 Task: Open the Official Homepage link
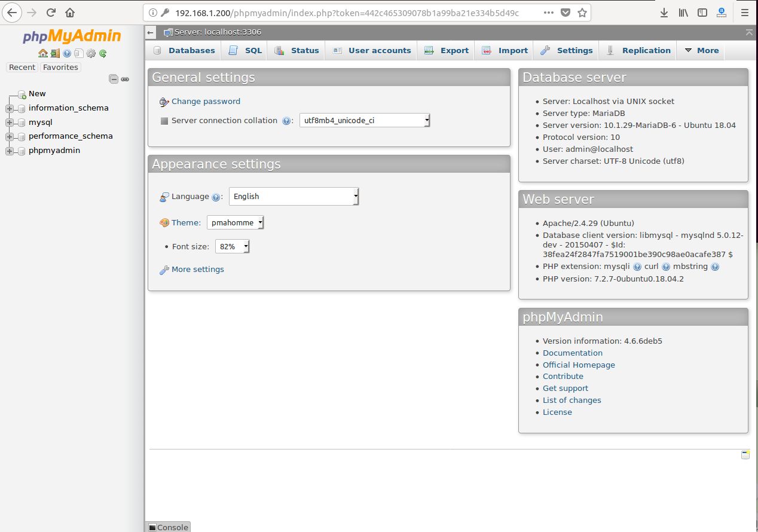pyautogui.click(x=579, y=365)
